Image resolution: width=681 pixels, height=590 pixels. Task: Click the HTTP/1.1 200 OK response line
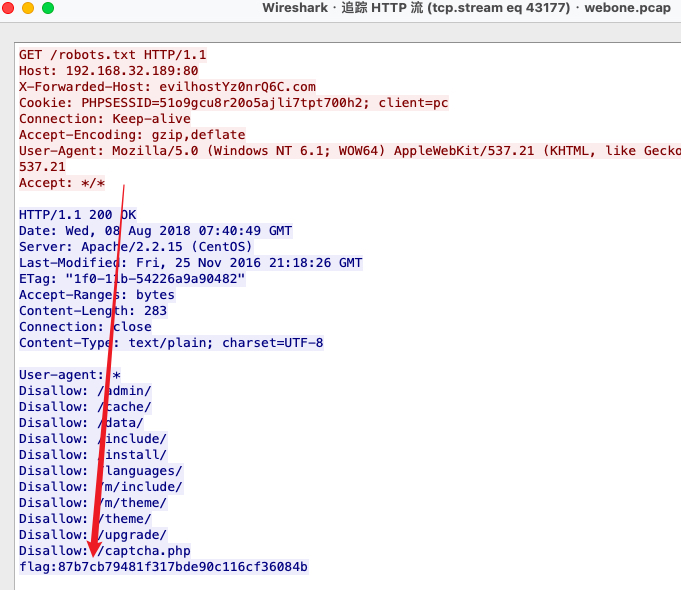pyautogui.click(x=77, y=215)
